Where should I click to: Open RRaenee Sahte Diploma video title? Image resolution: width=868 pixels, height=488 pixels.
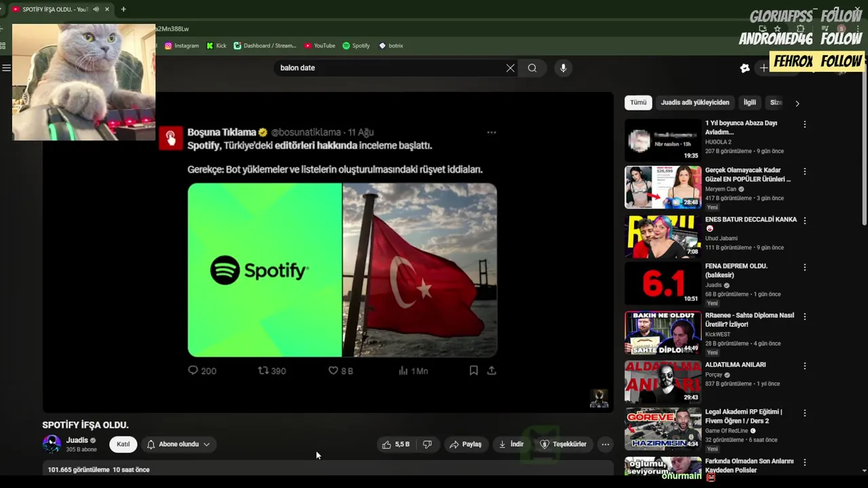click(749, 320)
